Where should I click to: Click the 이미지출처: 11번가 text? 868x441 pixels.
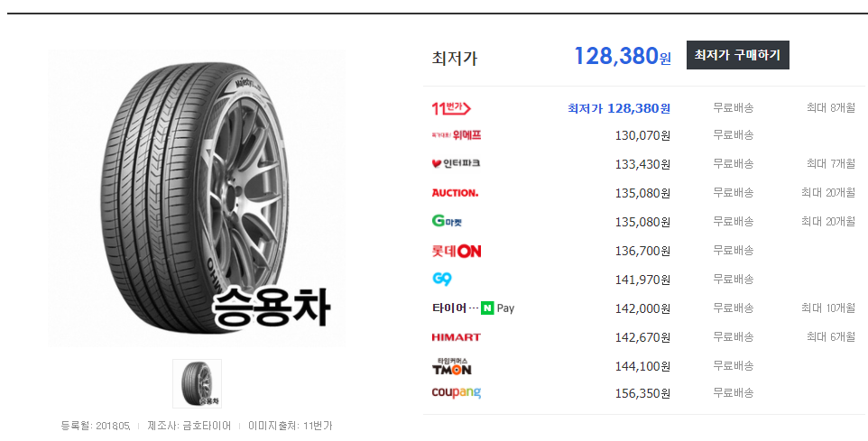coord(290,426)
